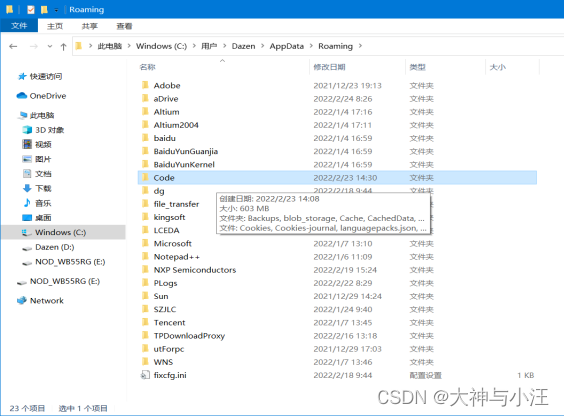The height and width of the screenshot is (416, 564).
Task: Go forward using the forward arrow
Action: (33, 46)
